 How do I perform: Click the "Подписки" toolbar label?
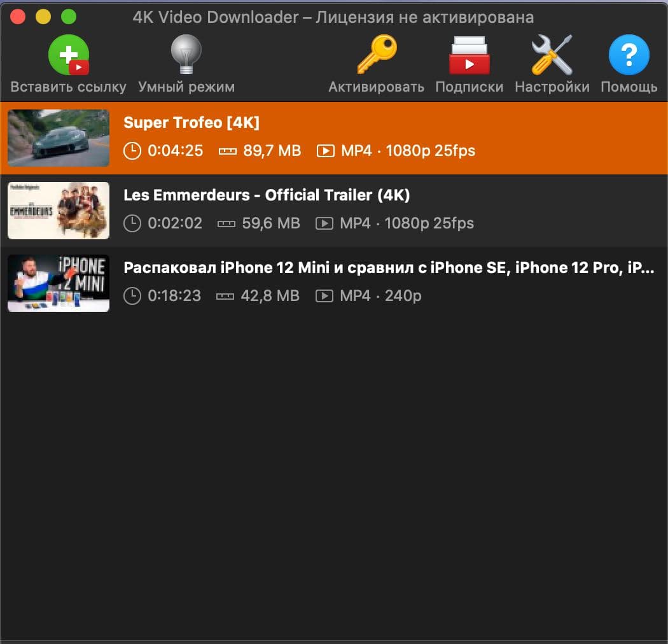pyautogui.click(x=470, y=87)
